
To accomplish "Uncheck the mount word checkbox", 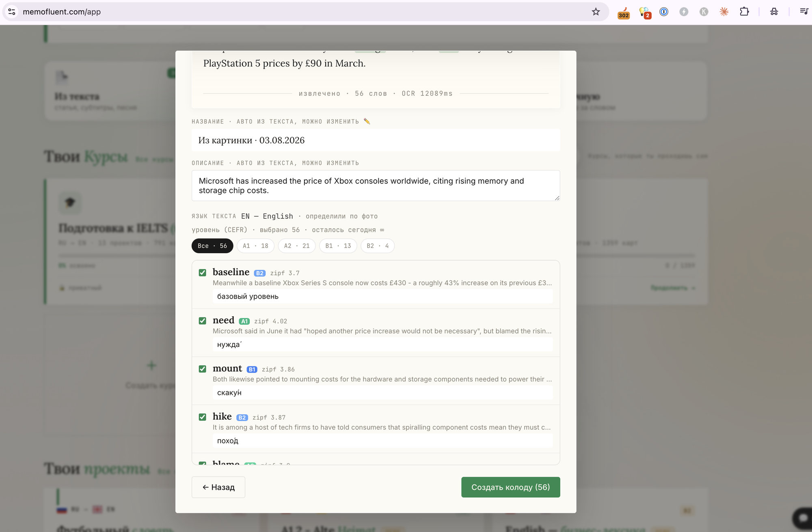I will tap(203, 369).
